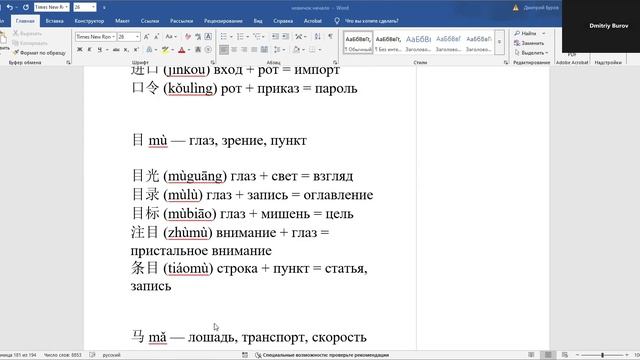Expand the styles gallery More button
The width and height of the screenshot is (640, 360).
click(x=499, y=42)
